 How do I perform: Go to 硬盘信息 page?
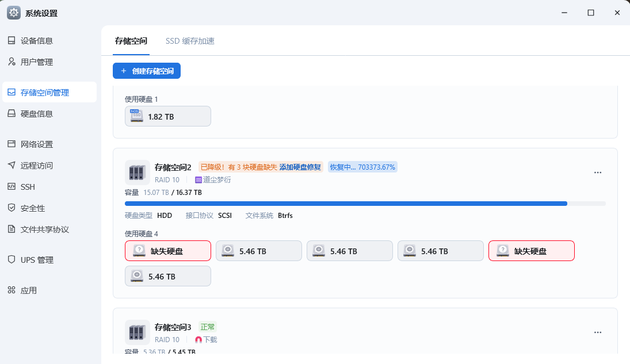tap(49, 114)
